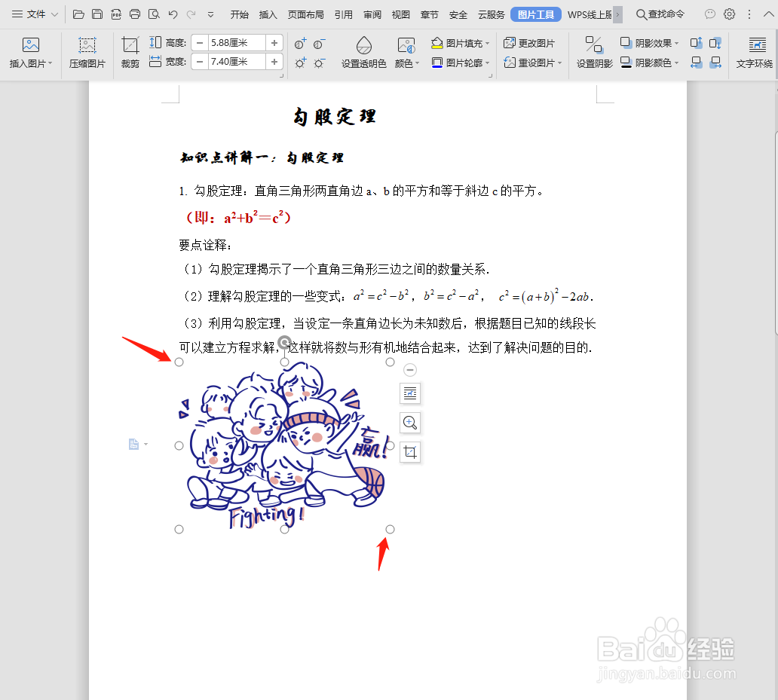This screenshot has width=778, height=700.
Task: Open layout options floating icon beside picture
Action: (x=410, y=393)
